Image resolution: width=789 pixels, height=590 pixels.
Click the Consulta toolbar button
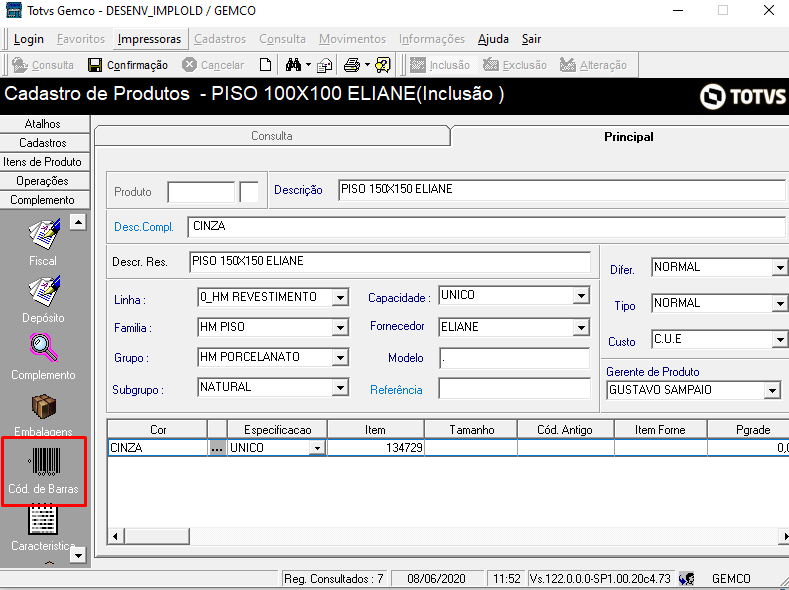click(43, 65)
